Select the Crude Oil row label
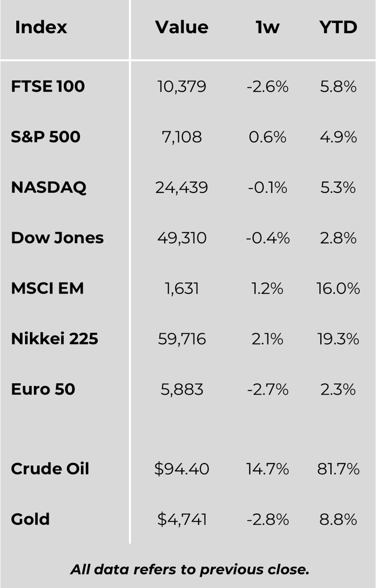The width and height of the screenshot is (377, 588). [x=50, y=469]
